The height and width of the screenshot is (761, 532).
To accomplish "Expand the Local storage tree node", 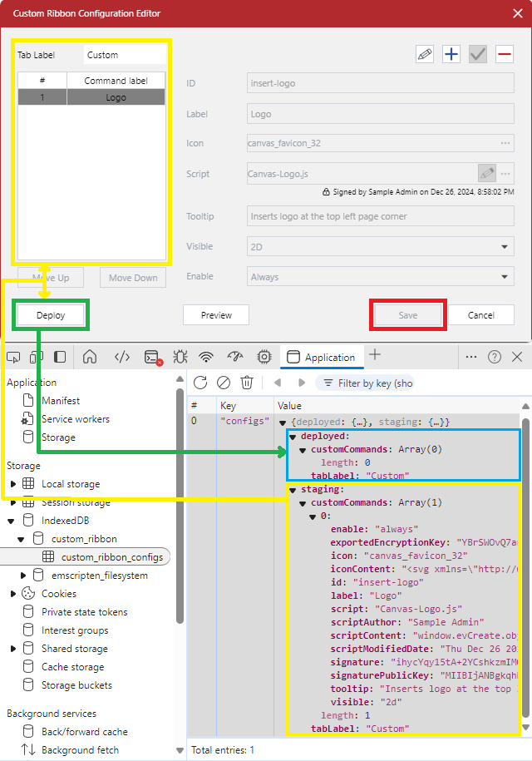I will pyautogui.click(x=13, y=484).
